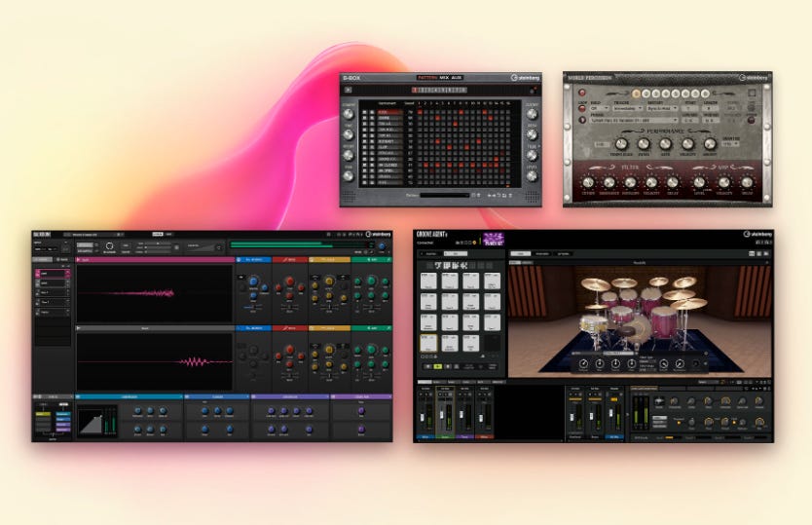The image size is (812, 525).
Task: Click the AMP LEVEL knob
Action: pyautogui.click(x=699, y=182)
